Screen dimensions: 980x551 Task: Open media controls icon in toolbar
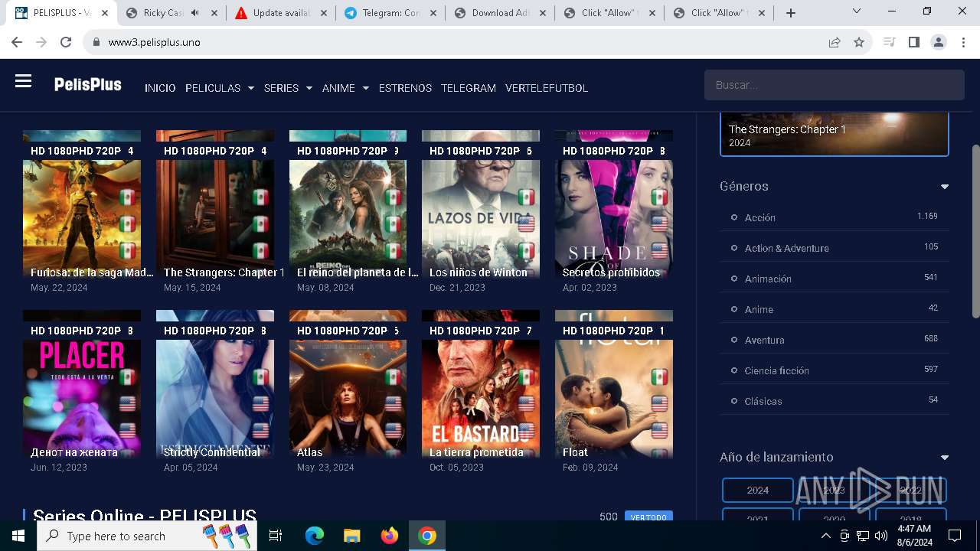[889, 42]
